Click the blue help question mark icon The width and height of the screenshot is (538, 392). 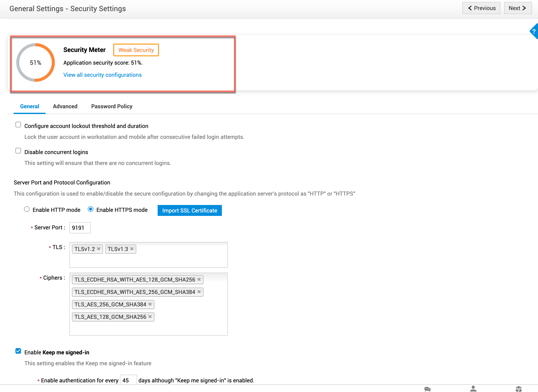pyautogui.click(x=534, y=31)
